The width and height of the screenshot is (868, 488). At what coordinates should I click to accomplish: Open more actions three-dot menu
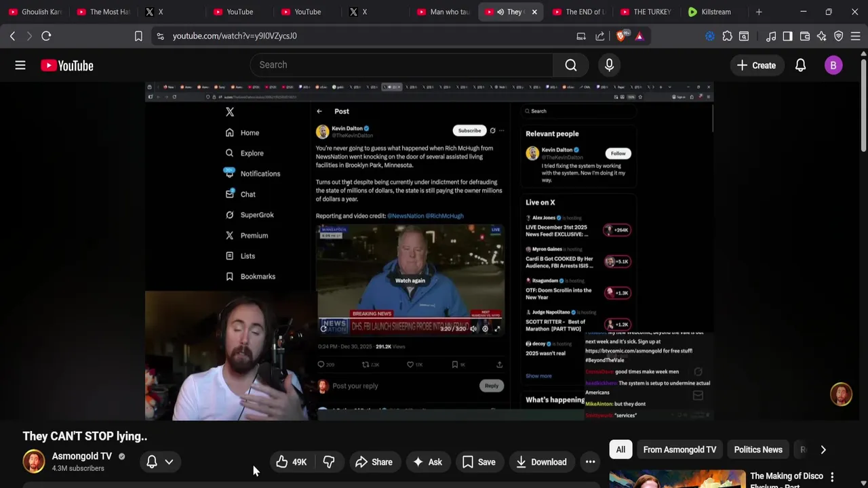pyautogui.click(x=590, y=462)
